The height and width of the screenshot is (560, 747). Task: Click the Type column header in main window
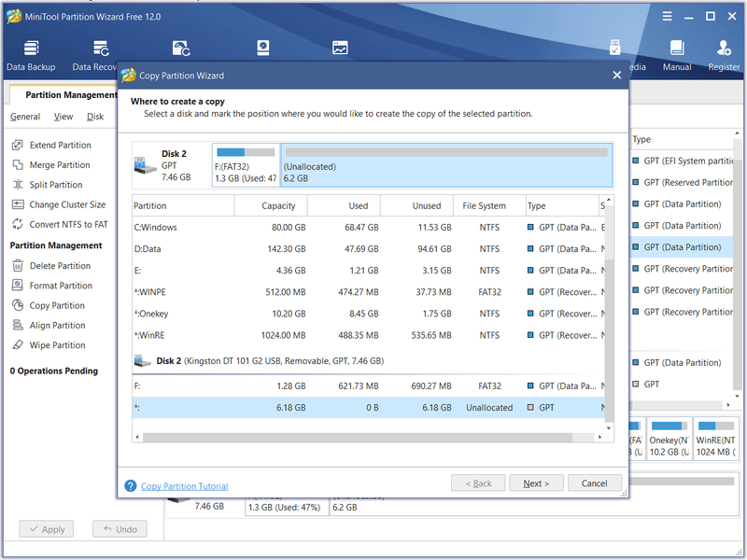[641, 139]
